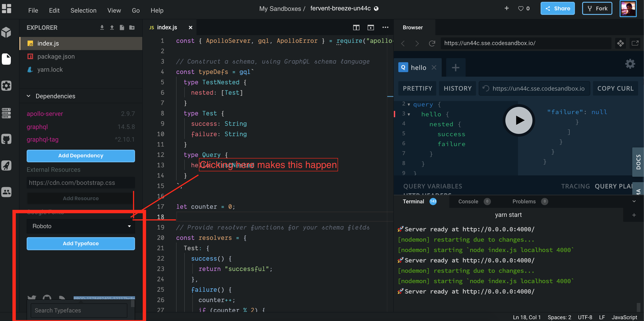Select the file Explorer icon in sidebar
The width and height of the screenshot is (644, 321).
pos(6,59)
